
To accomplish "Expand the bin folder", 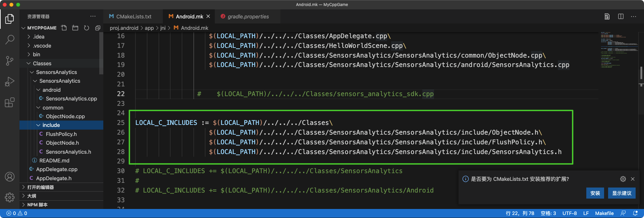I will 61,54.
